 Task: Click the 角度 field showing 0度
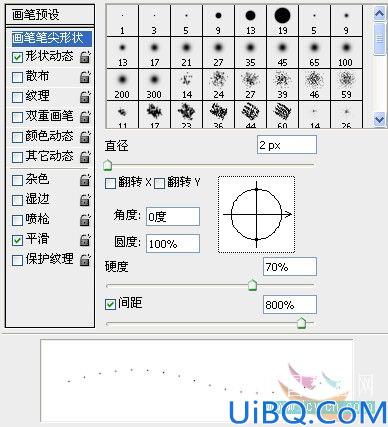(x=173, y=217)
